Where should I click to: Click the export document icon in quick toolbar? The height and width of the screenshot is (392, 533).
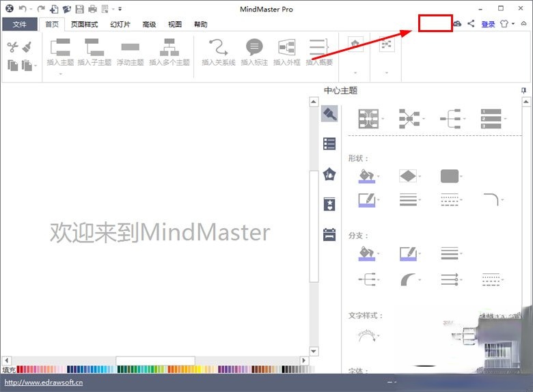click(x=105, y=9)
